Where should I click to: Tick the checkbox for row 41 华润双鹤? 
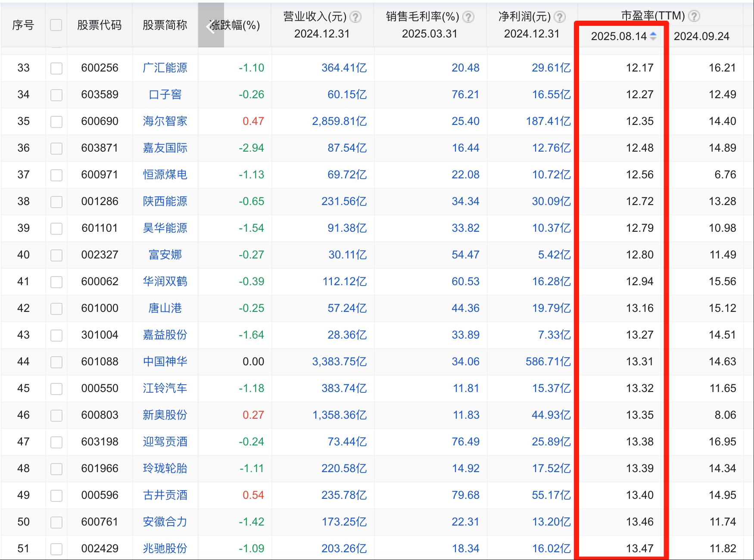click(x=56, y=282)
